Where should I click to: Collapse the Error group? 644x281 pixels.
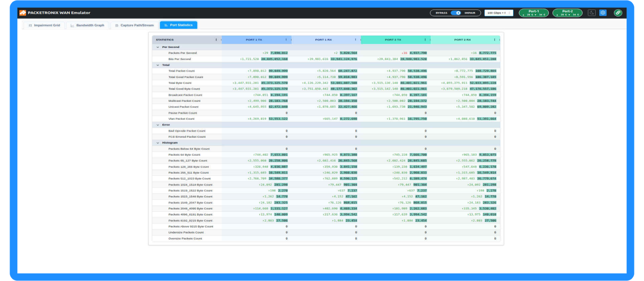(x=158, y=125)
